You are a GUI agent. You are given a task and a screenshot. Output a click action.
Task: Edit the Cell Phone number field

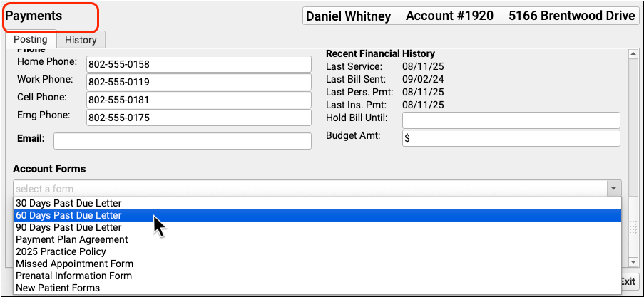click(x=198, y=100)
